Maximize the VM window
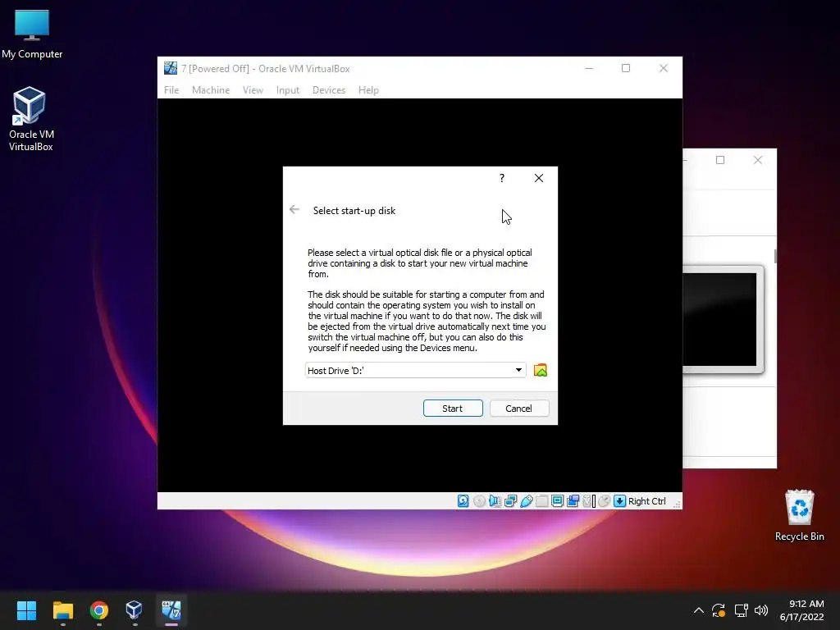 click(626, 68)
